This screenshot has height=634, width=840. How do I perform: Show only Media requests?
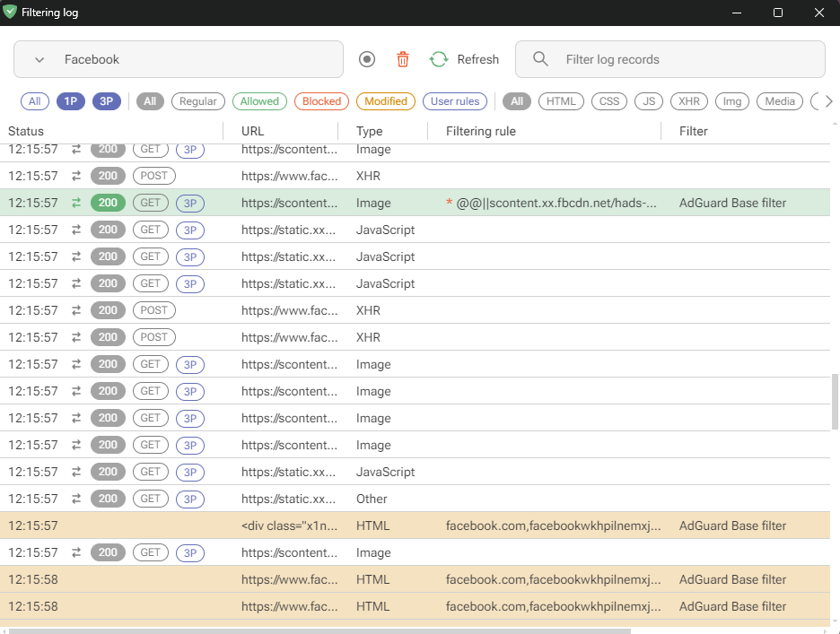[x=780, y=101]
